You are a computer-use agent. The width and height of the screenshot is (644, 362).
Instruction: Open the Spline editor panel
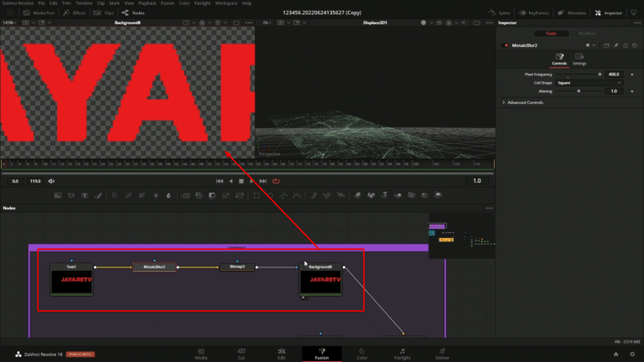pos(500,13)
